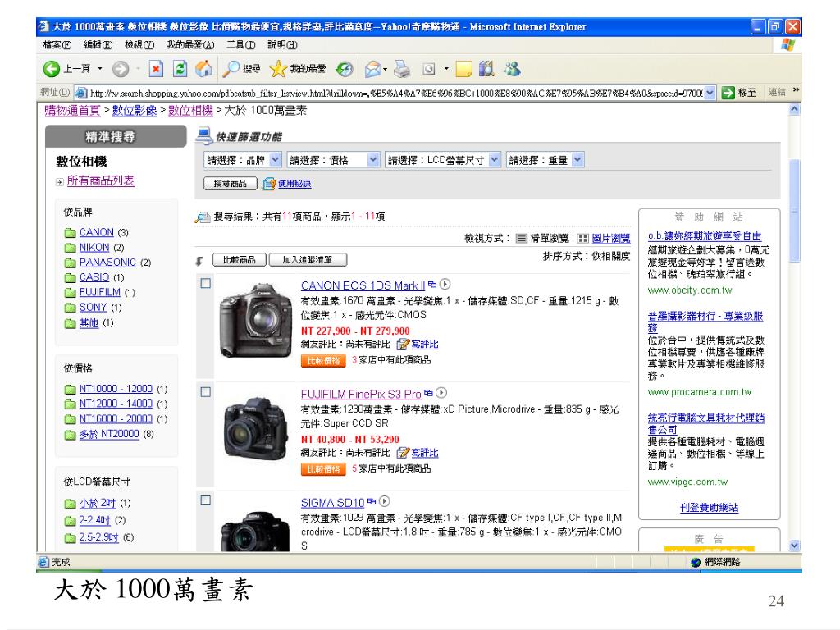Screen dimensions: 840x630
Task: Refresh the page using green arrows icon
Action: coord(180,69)
